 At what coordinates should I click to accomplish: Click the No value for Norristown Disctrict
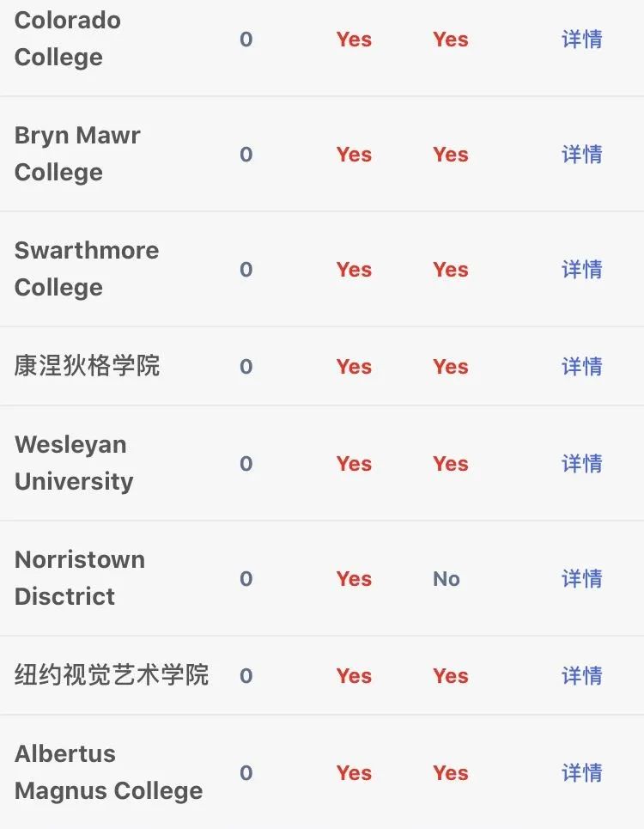pos(447,579)
